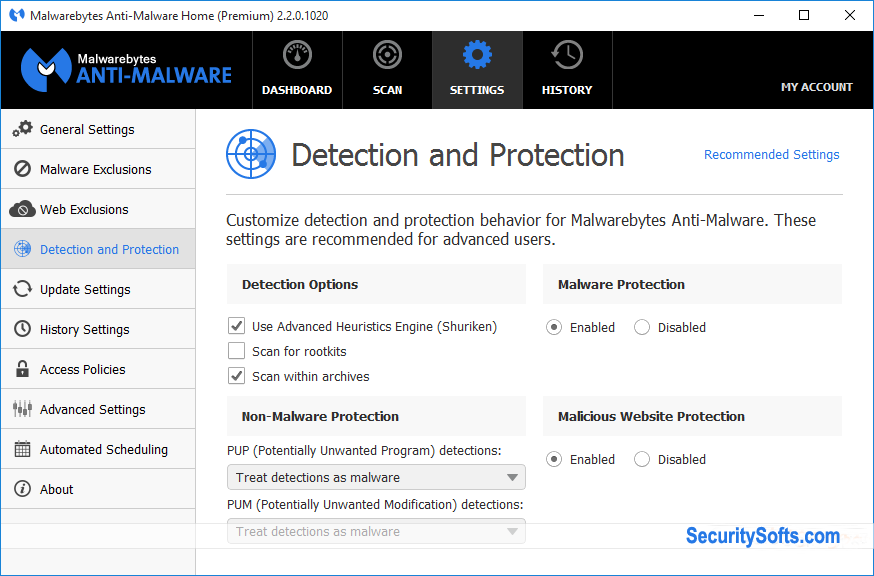Click the Detection and Protection sidebar radar icon
The width and height of the screenshot is (874, 576).
point(22,249)
